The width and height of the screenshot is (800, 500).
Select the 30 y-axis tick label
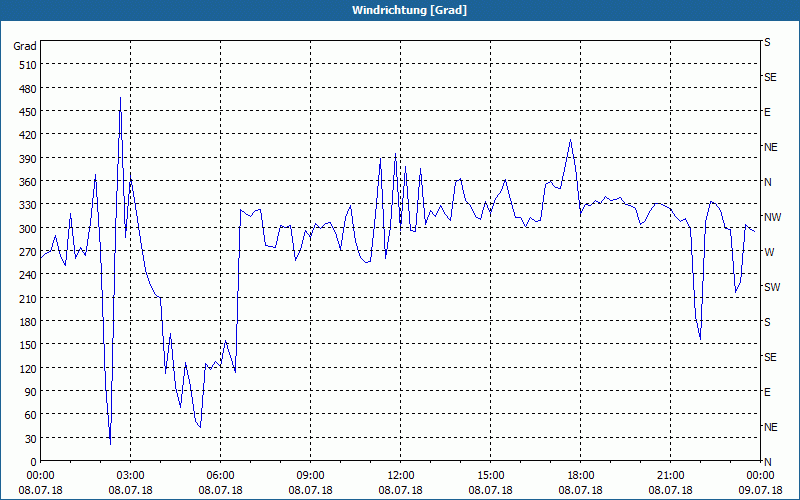[31, 439]
